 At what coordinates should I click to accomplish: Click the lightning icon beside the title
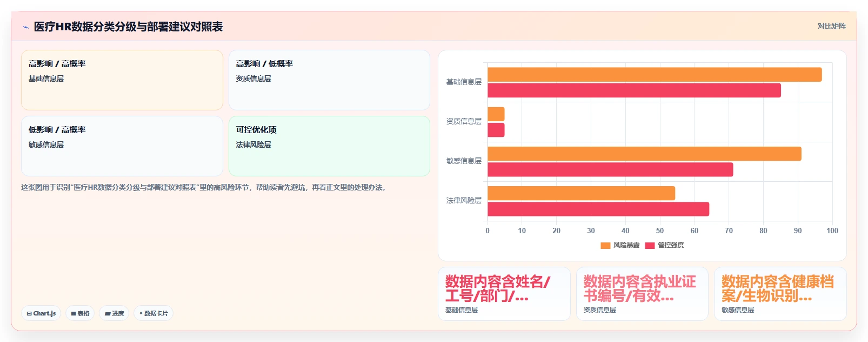[x=25, y=27]
